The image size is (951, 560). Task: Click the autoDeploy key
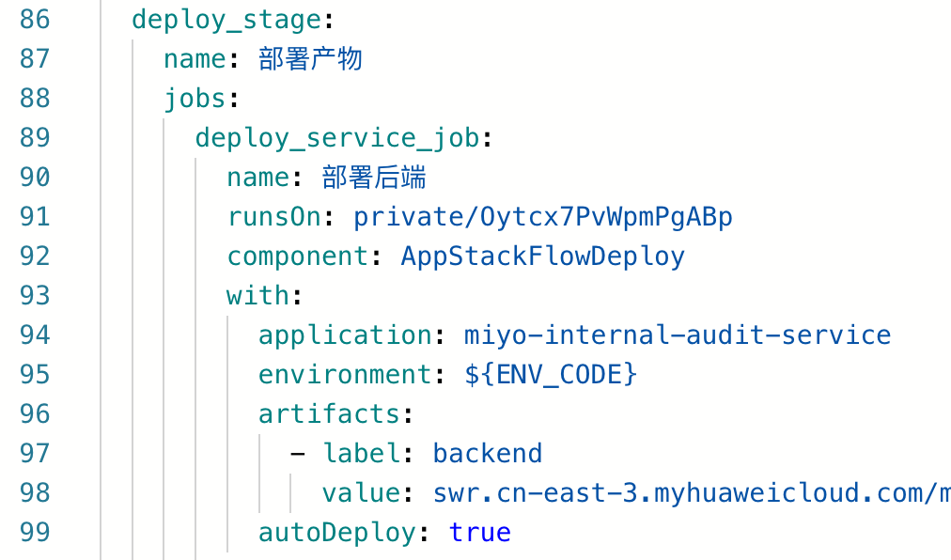coord(336,533)
